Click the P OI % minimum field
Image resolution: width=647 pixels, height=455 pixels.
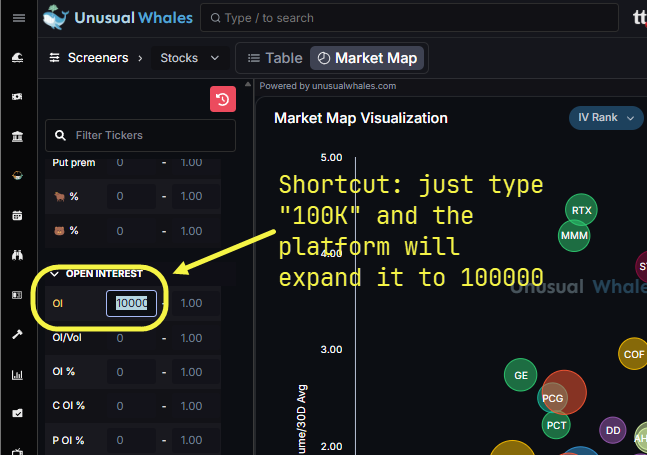pyautogui.click(x=131, y=440)
